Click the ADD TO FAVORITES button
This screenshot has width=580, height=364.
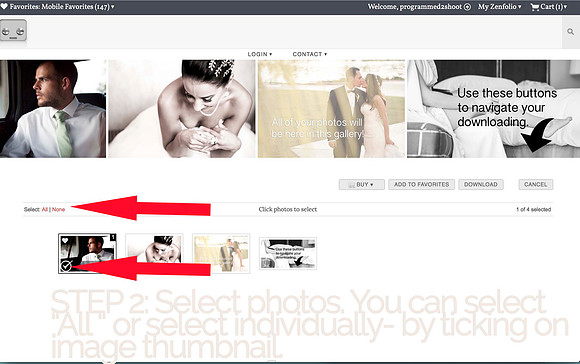tap(421, 185)
